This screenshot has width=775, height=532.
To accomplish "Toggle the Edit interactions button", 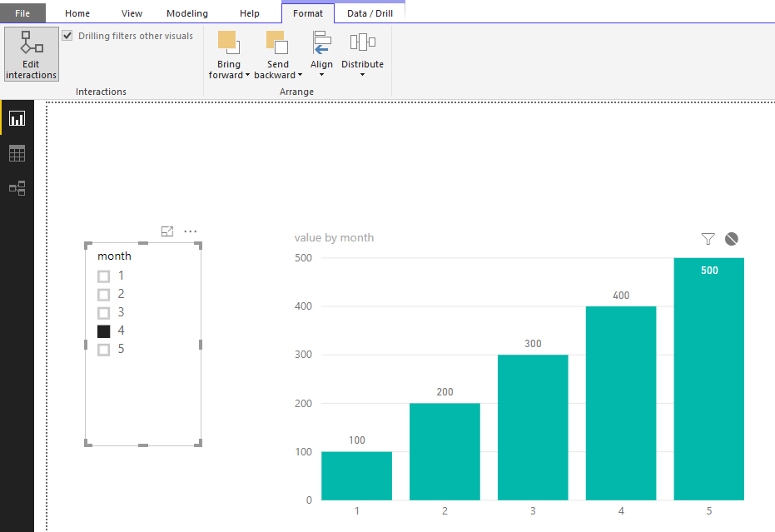I will tap(31, 54).
